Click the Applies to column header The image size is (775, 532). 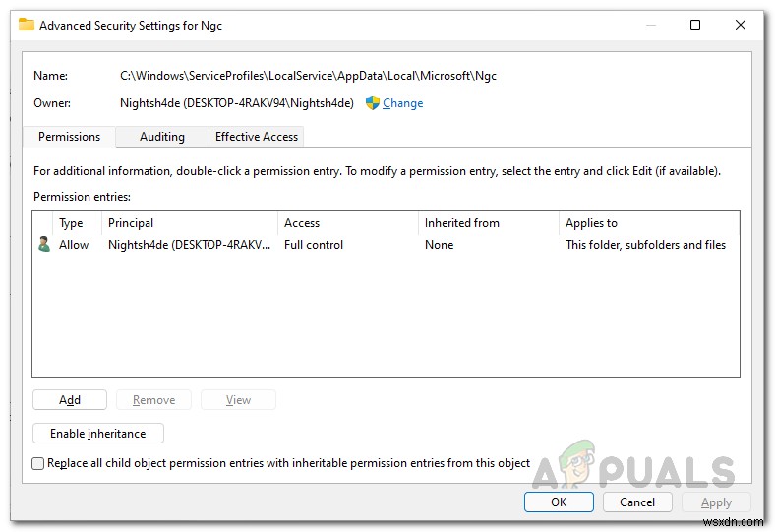[x=649, y=223]
